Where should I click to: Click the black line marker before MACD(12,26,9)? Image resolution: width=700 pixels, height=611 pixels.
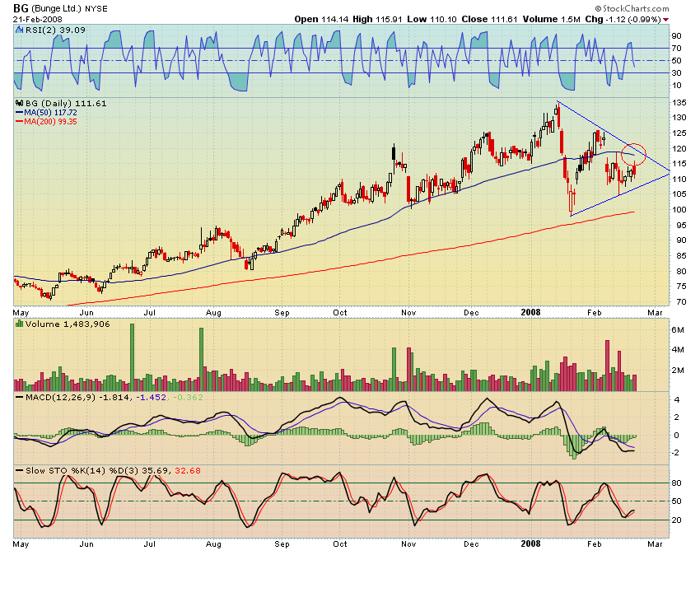(x=19, y=397)
